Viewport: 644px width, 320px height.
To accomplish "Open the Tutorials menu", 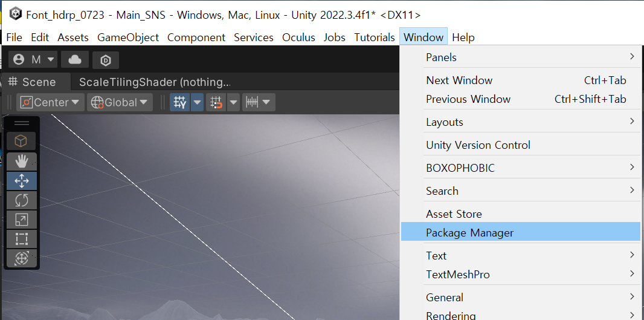I will point(375,37).
